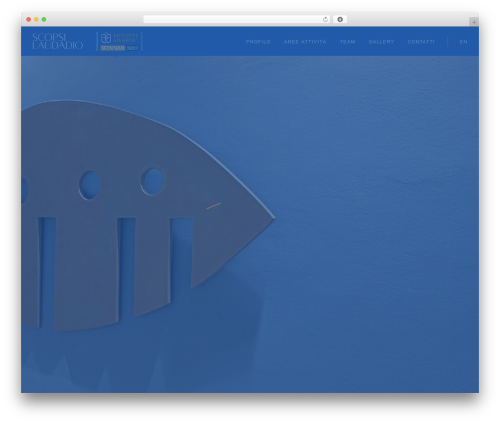Click the fish sculpture hero image
The image size is (500, 423).
tap(147, 217)
